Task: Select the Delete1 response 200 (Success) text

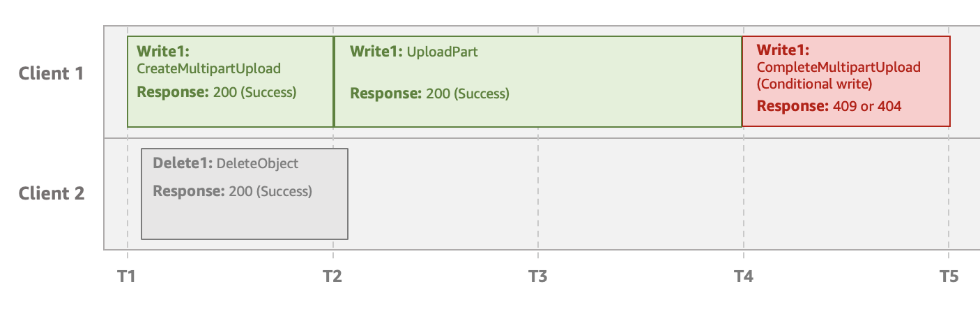Action: pyautogui.click(x=270, y=191)
